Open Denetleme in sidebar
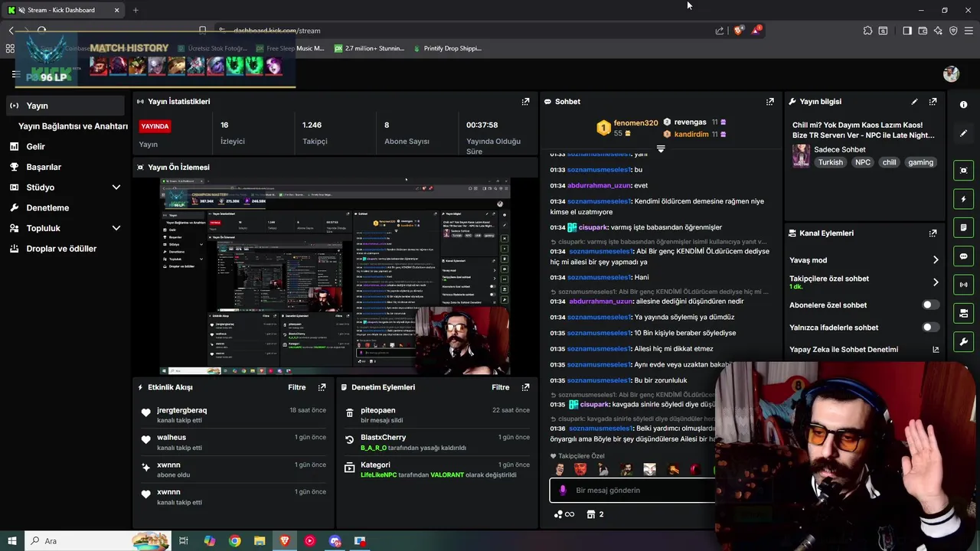This screenshot has height=551, width=980. [47, 207]
